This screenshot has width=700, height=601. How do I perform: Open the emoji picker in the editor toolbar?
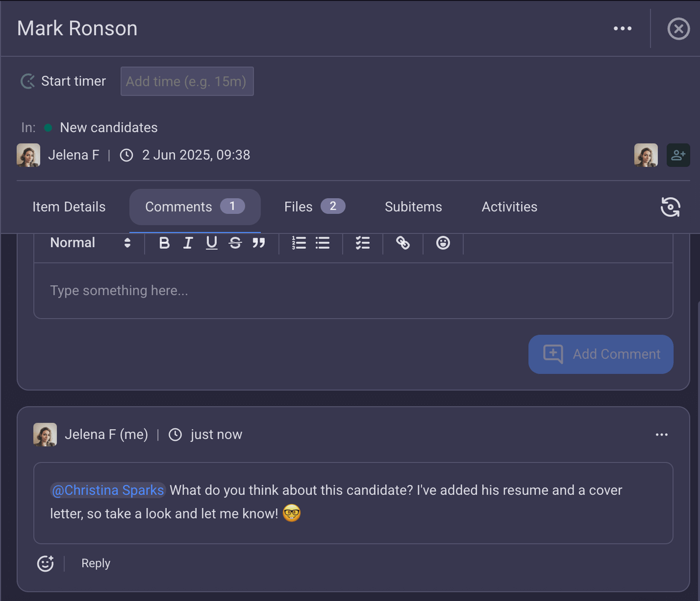443,243
